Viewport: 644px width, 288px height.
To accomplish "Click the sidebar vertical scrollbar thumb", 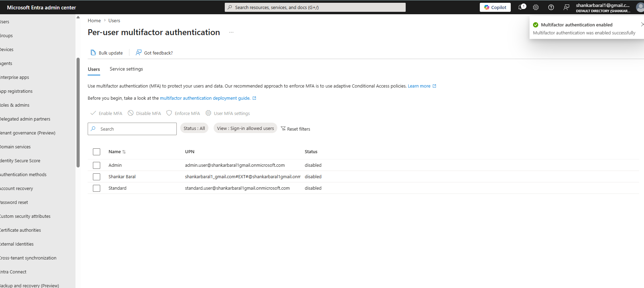I will (78, 112).
